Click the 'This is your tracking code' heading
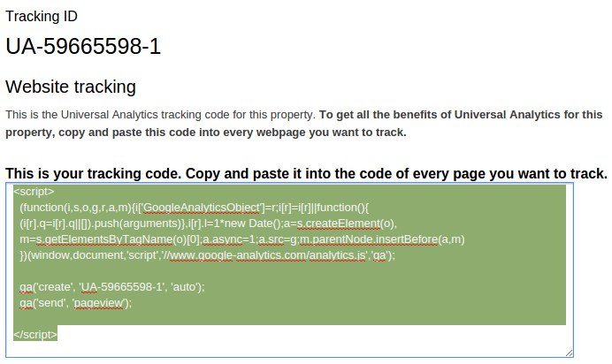The image size is (612, 364). click(x=306, y=173)
